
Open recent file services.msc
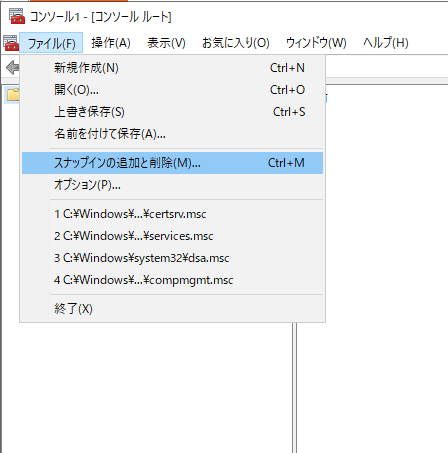click(172, 236)
